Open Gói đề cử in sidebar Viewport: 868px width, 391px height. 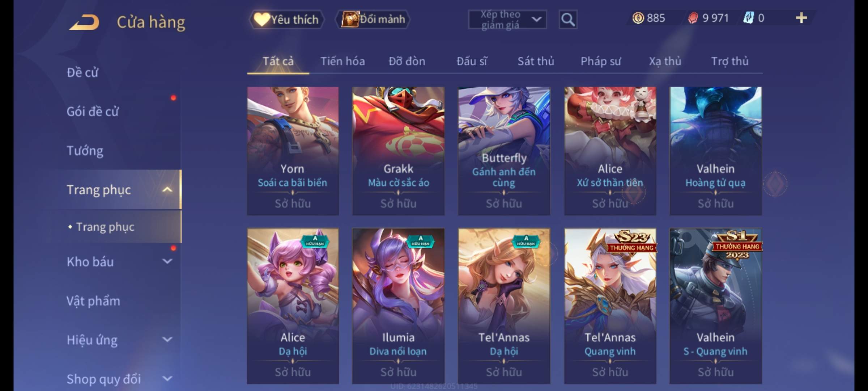(93, 112)
